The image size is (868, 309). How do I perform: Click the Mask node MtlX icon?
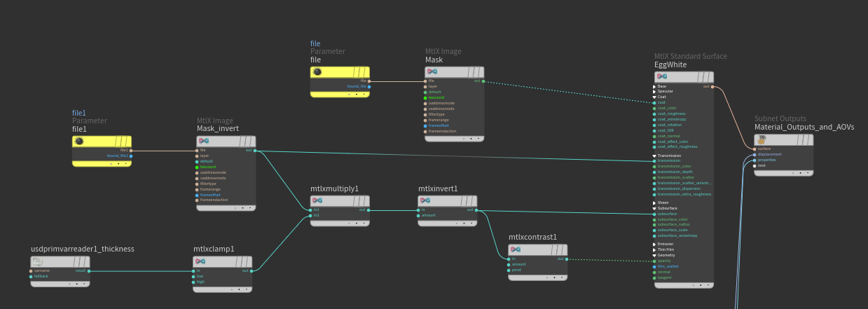point(432,72)
